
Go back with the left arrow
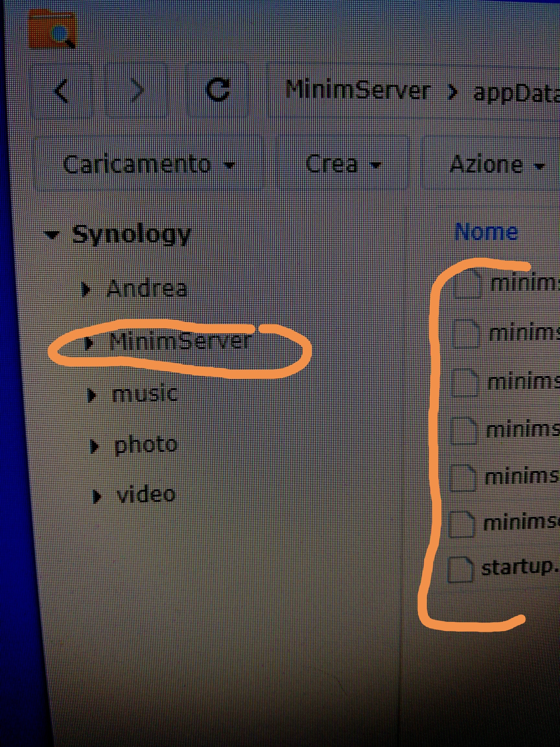61,90
